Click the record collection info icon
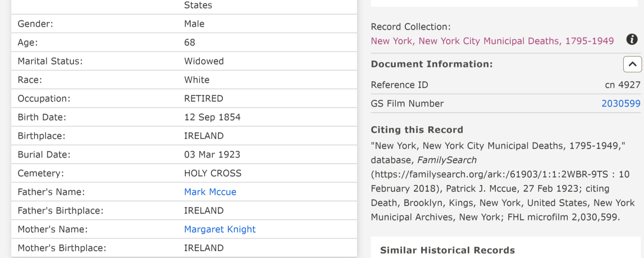644x258 pixels. click(x=632, y=39)
